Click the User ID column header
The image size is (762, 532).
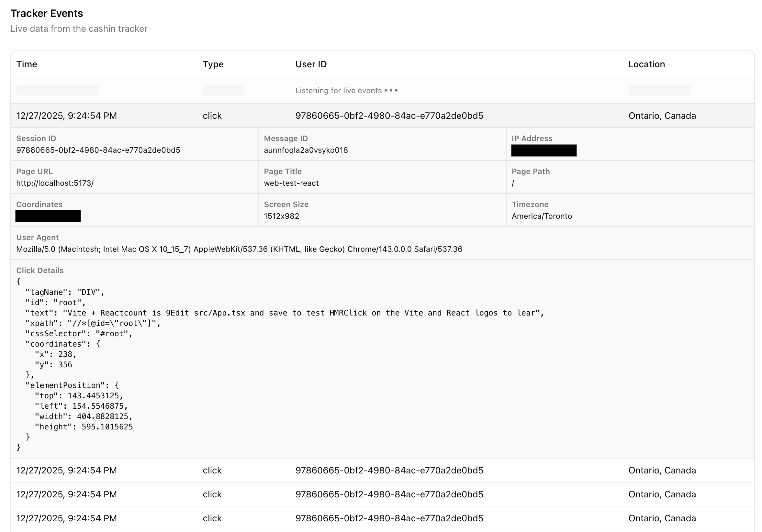click(x=311, y=64)
